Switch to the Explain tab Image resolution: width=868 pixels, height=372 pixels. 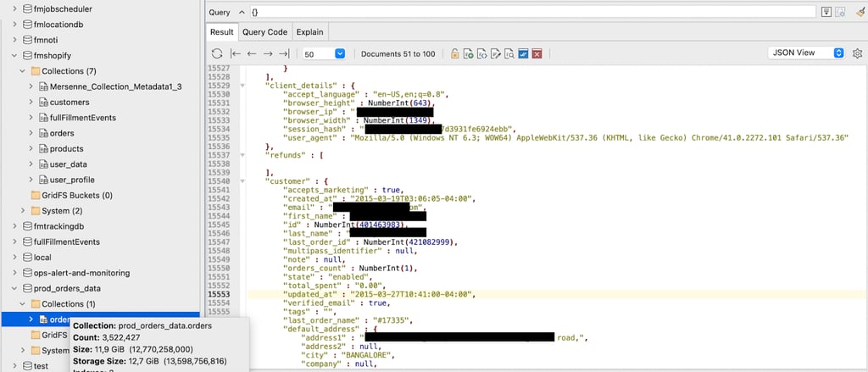310,32
